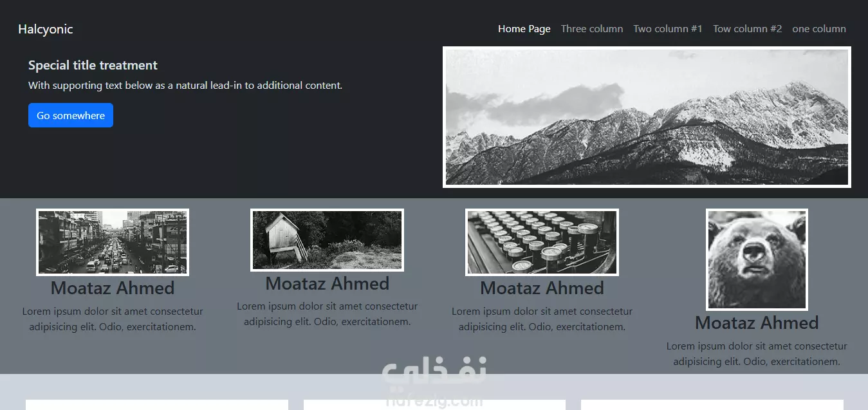The height and width of the screenshot is (410, 868).
Task: Click Moataz Ahmed heading under city photo
Action: (113, 288)
